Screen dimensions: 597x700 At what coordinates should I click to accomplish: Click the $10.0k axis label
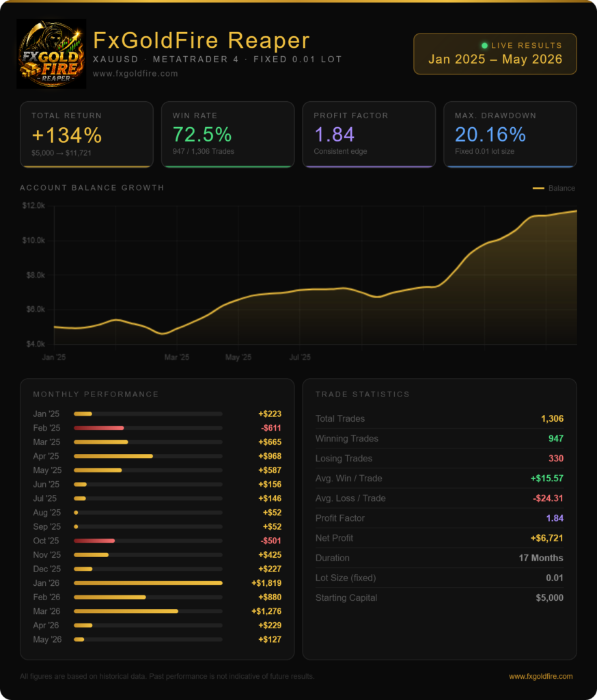pyautogui.click(x=33, y=240)
